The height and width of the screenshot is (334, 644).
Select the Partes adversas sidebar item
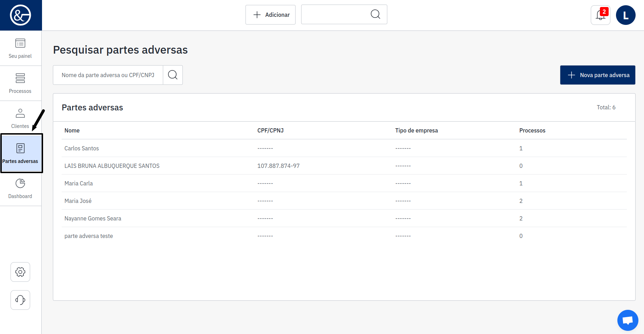(x=20, y=154)
